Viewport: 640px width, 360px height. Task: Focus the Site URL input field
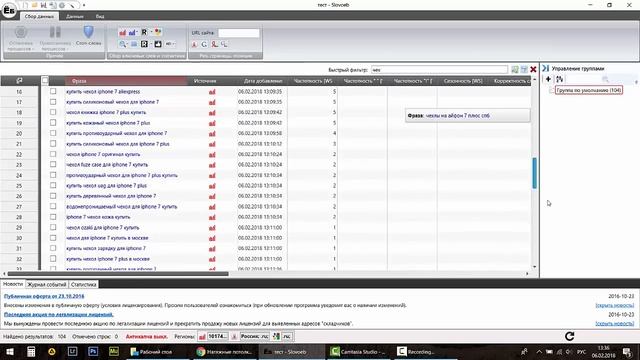click(x=238, y=33)
